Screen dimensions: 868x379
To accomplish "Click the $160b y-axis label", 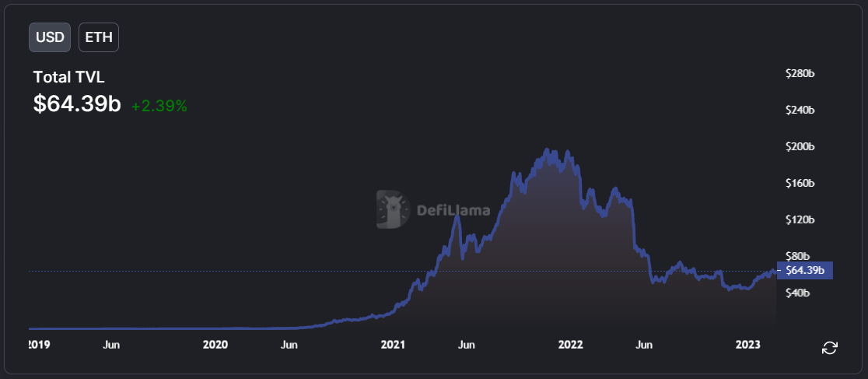I will click(800, 184).
